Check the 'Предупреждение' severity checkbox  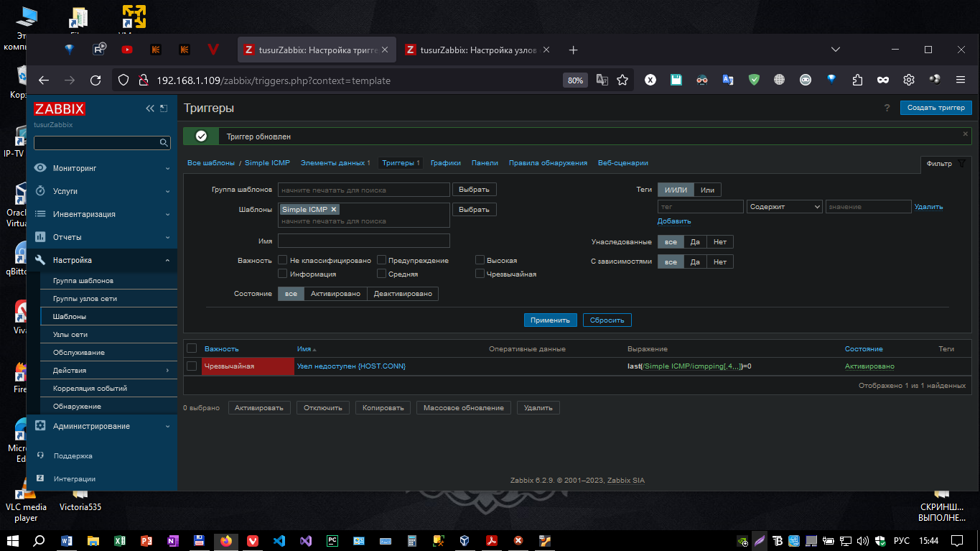[382, 260]
